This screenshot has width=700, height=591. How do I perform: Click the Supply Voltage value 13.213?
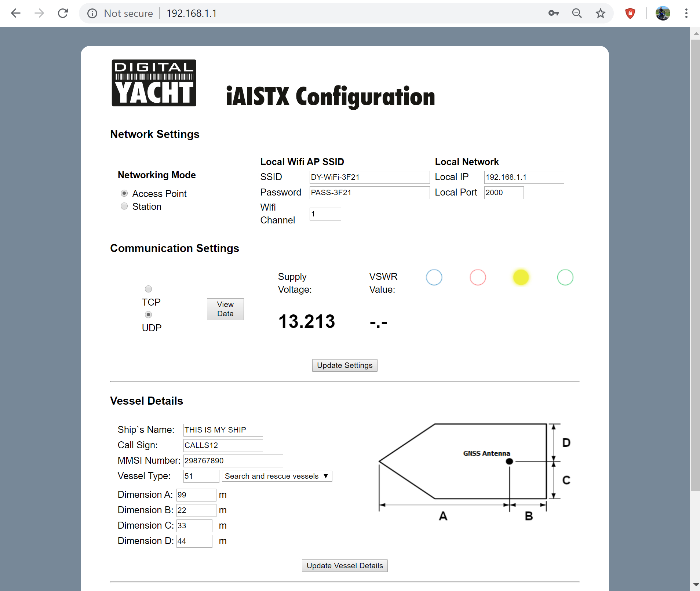307,321
